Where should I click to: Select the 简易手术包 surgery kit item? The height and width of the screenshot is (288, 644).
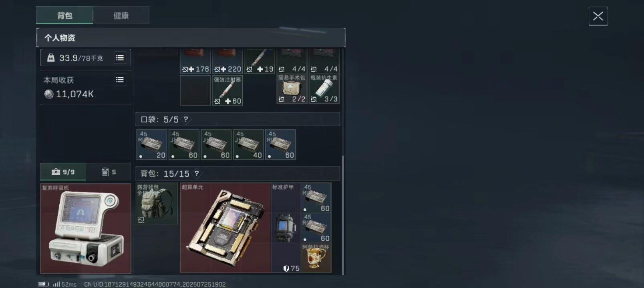coord(292,89)
